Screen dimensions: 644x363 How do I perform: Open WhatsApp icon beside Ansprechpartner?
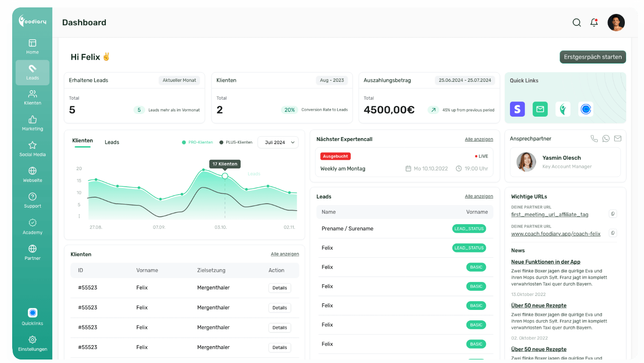(x=606, y=138)
